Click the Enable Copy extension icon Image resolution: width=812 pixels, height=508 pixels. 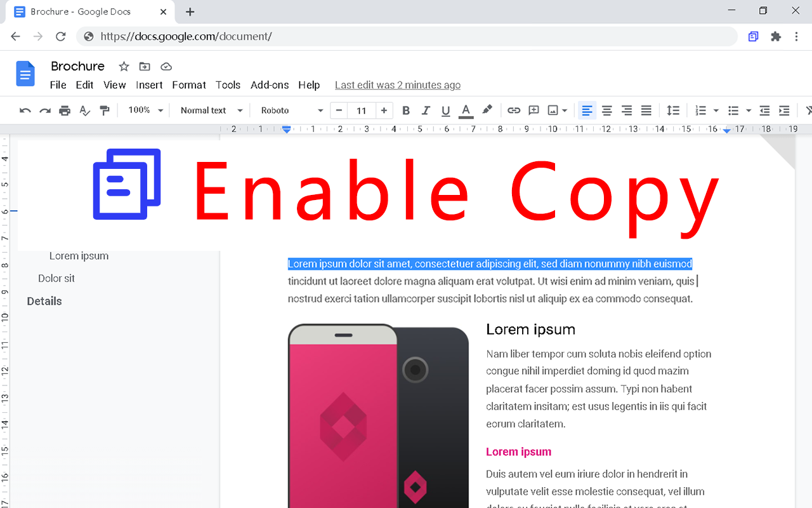[x=753, y=37]
